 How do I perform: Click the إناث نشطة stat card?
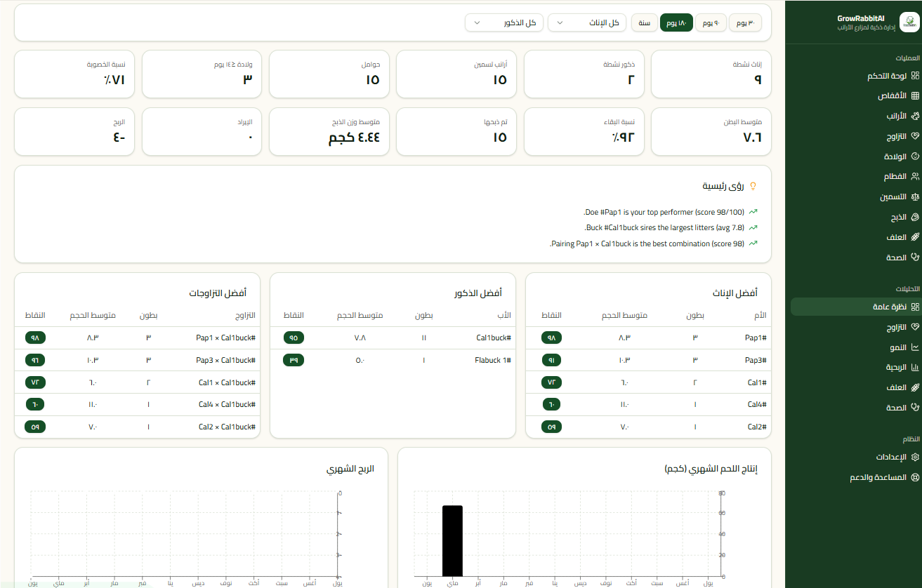tap(711, 74)
